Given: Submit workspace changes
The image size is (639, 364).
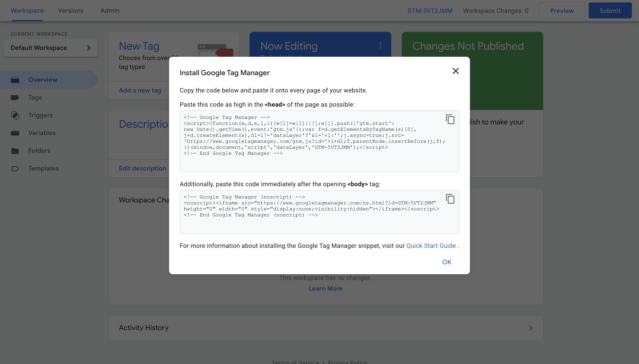Looking at the screenshot, I should coord(610,10).
